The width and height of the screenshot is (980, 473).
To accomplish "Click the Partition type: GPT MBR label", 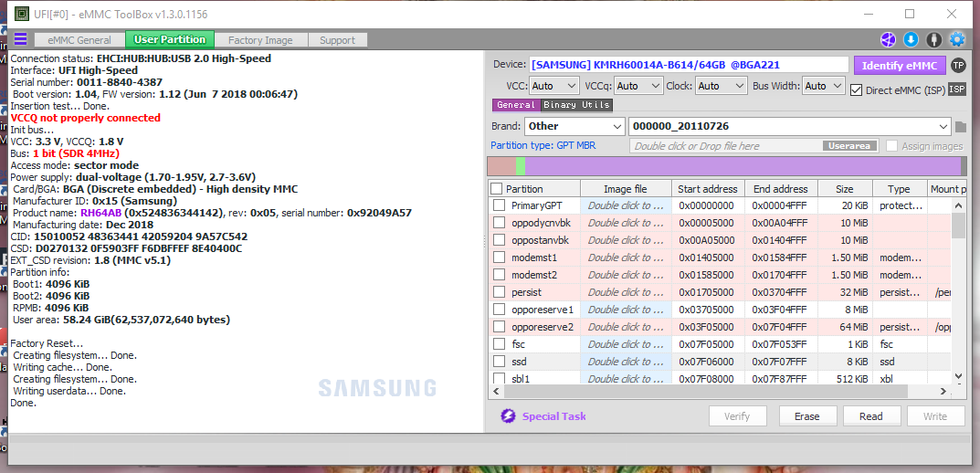I will point(543,145).
